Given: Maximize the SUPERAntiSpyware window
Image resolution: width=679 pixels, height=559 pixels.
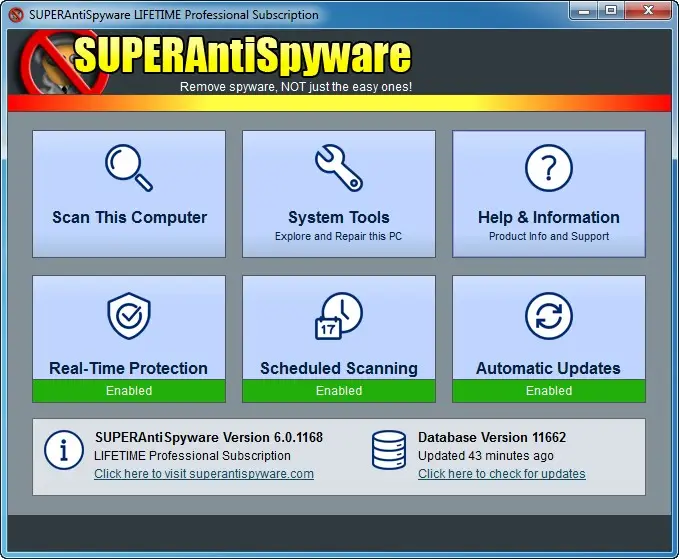Looking at the screenshot, I should pos(611,10).
